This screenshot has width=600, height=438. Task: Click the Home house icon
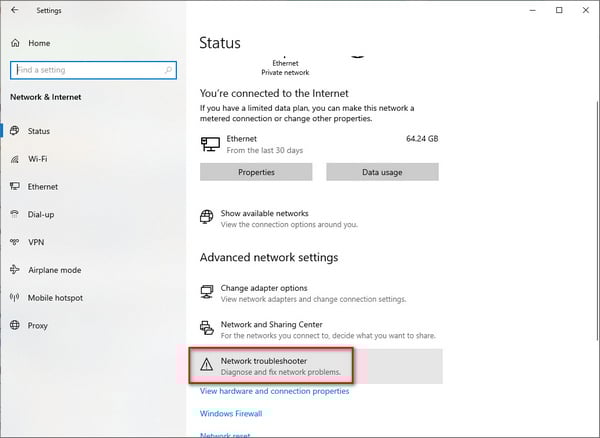coord(15,43)
